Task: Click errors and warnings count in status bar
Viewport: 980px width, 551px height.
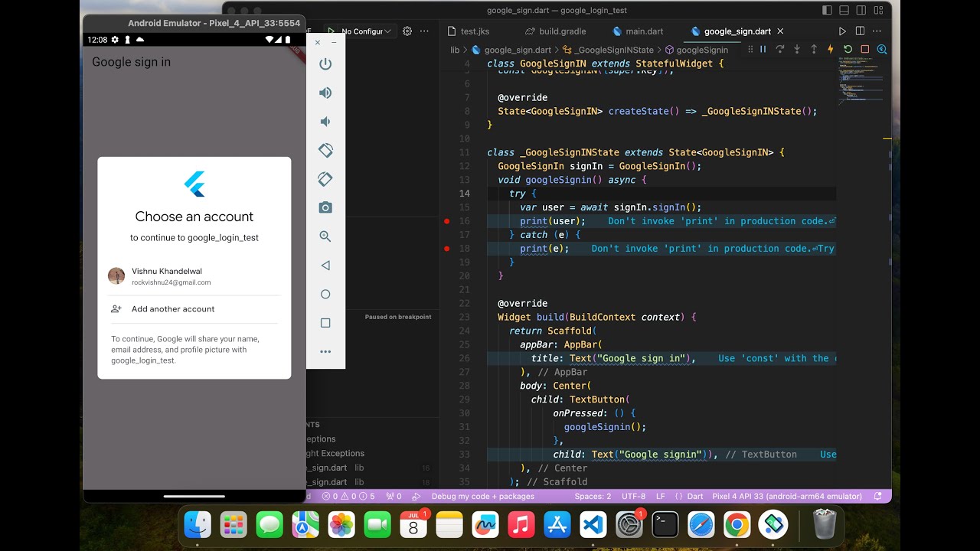Action: [348, 496]
